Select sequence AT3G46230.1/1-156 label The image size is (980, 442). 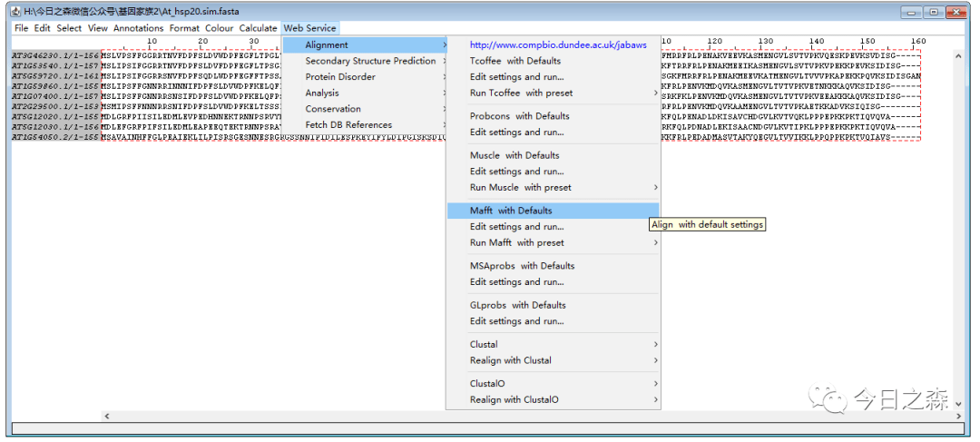click(54, 54)
